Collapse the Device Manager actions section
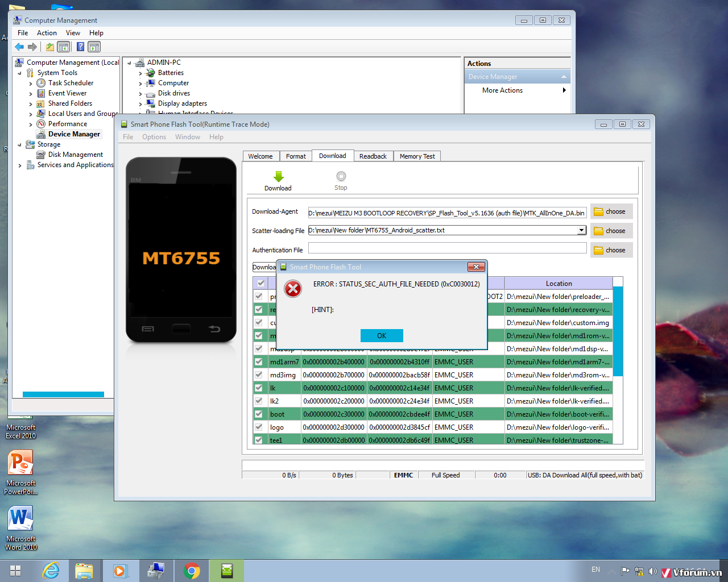728x582 pixels. coord(564,77)
